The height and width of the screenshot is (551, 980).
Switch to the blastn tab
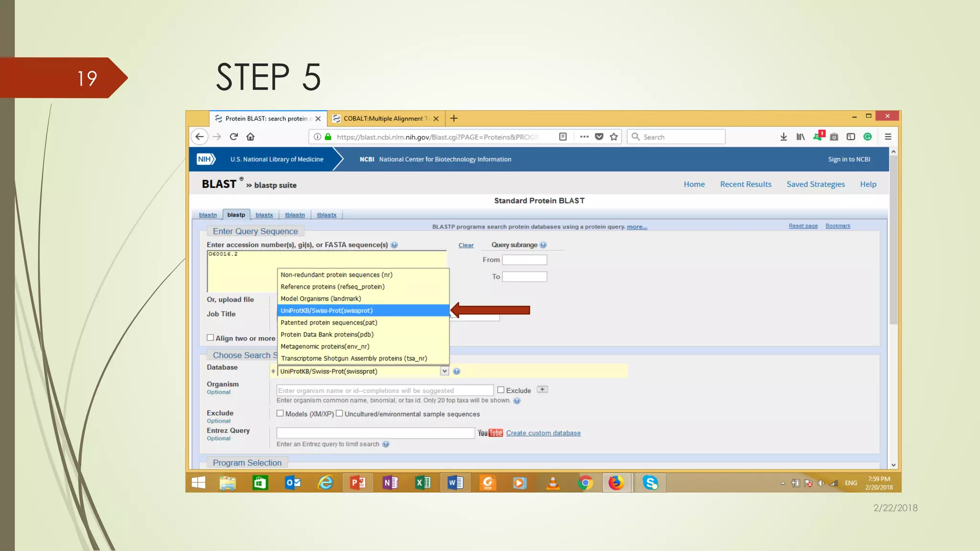point(208,215)
